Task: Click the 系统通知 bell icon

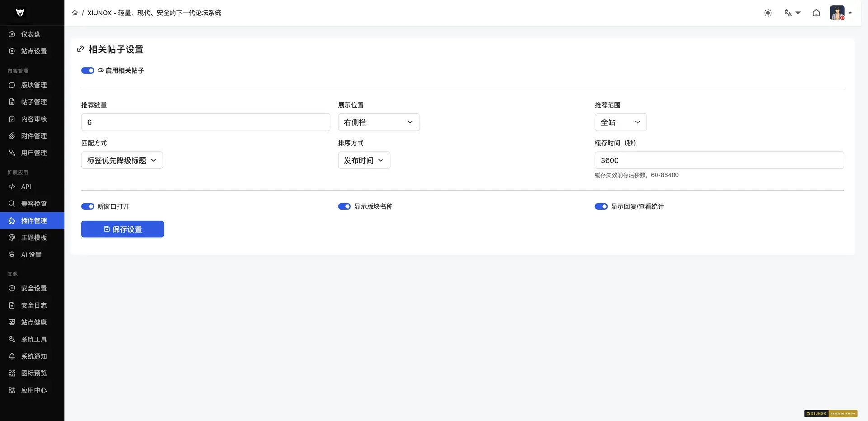Action: 12,356
